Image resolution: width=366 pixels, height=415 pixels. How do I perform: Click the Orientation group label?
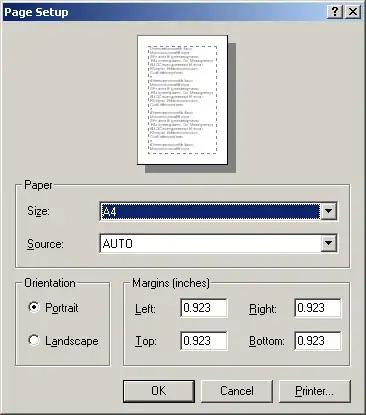pyautogui.click(x=50, y=283)
